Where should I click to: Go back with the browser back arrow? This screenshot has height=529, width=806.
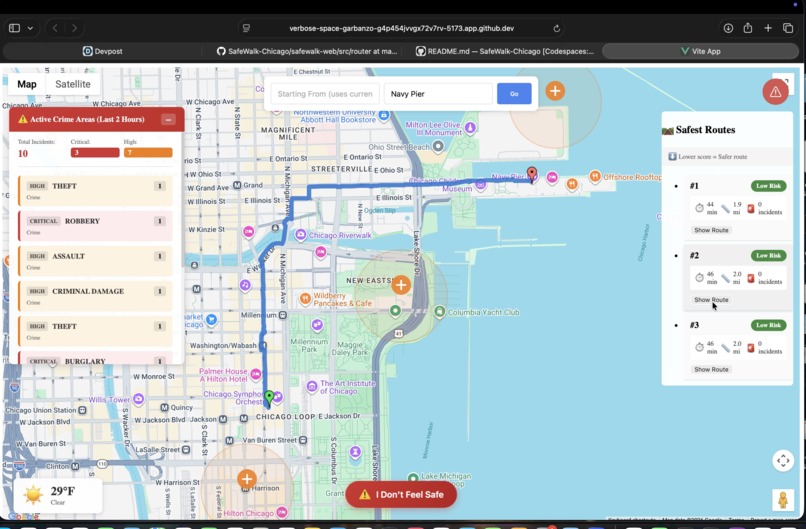point(55,28)
